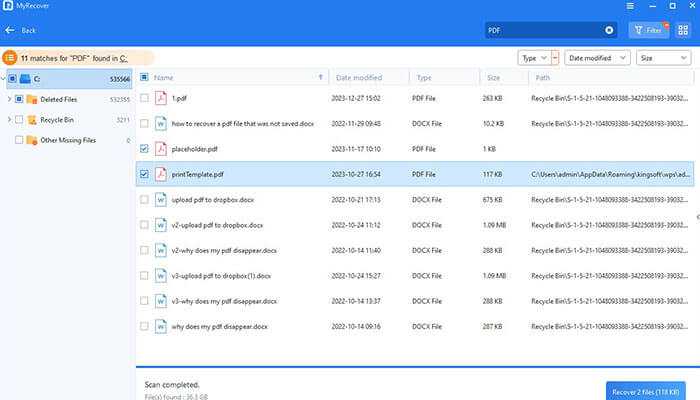Click the Filter button
The image size is (700, 400).
[649, 31]
